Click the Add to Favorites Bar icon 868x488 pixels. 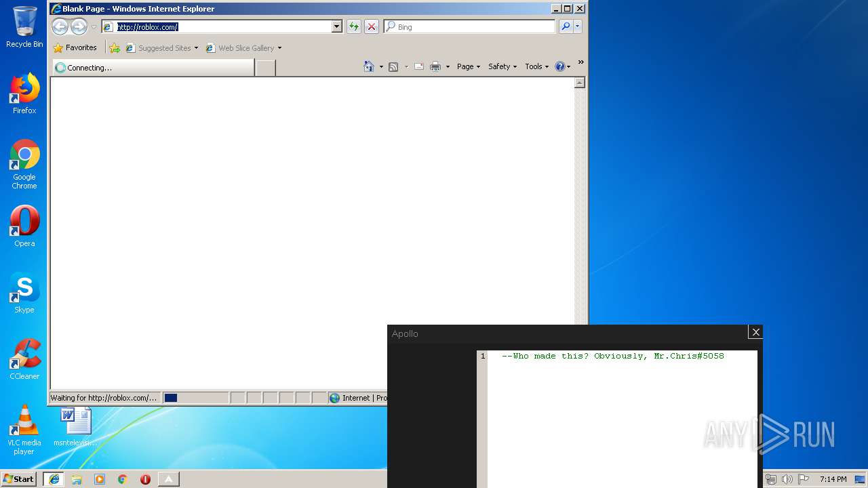pos(115,47)
